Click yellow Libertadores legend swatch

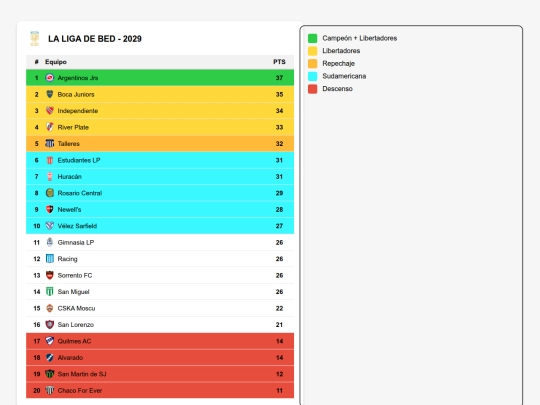pyautogui.click(x=312, y=51)
